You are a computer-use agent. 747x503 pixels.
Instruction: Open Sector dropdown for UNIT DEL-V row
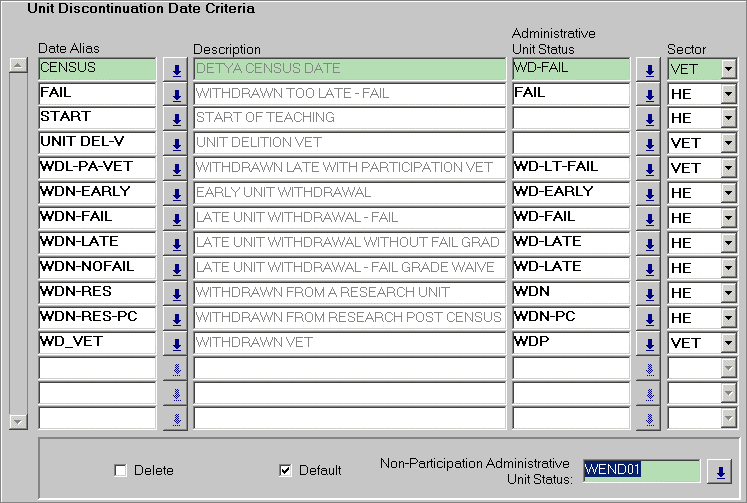pyautogui.click(x=727, y=144)
